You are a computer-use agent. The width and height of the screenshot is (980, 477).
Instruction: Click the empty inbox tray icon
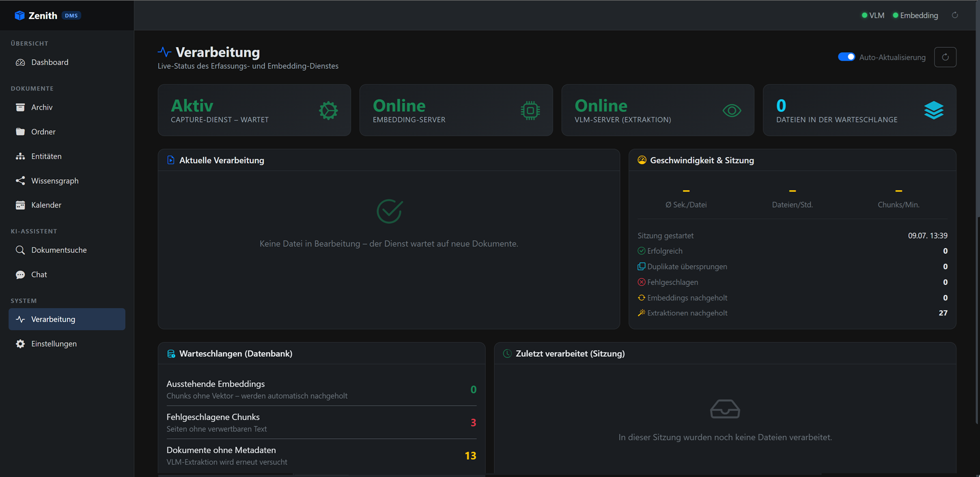point(725,409)
